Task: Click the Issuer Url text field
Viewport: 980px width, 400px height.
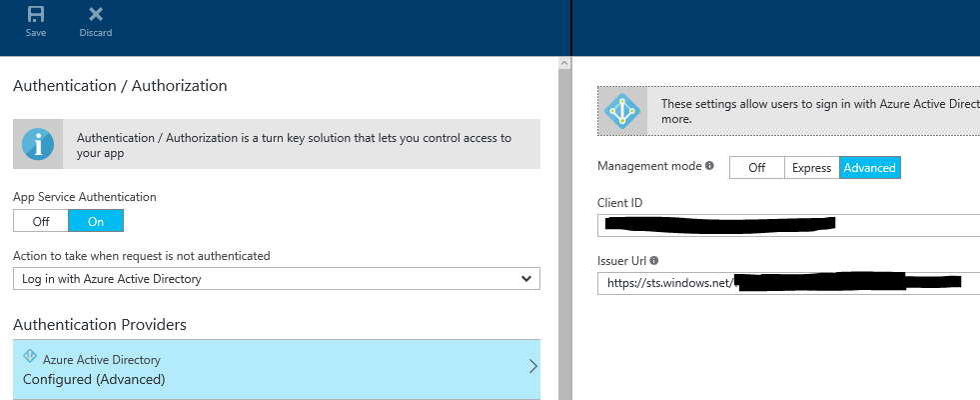Action: coord(787,283)
